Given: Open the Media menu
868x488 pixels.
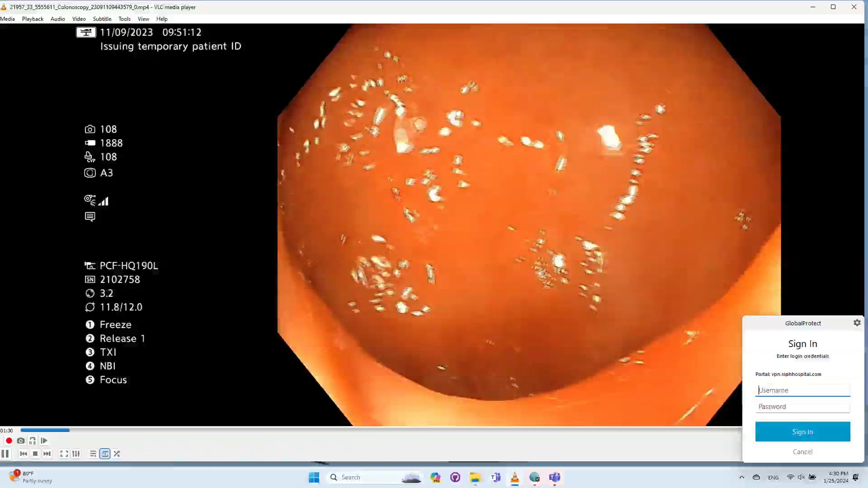Looking at the screenshot, I should [x=8, y=19].
